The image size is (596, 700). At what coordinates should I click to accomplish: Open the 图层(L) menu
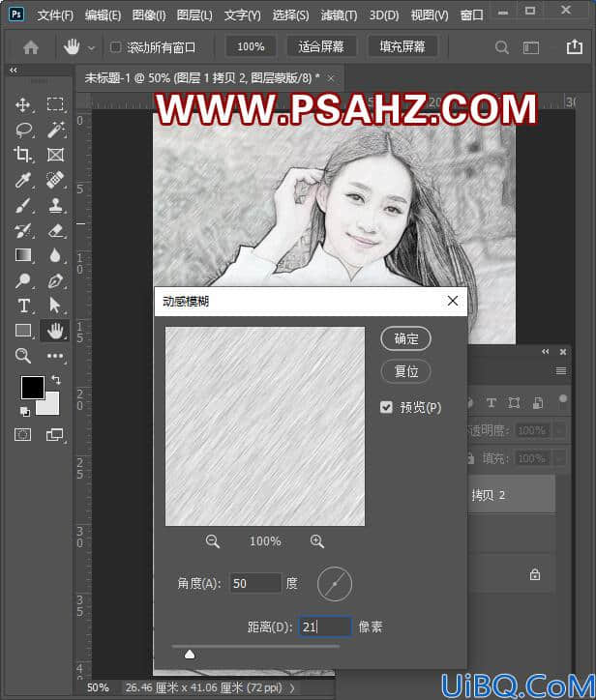pos(194,15)
